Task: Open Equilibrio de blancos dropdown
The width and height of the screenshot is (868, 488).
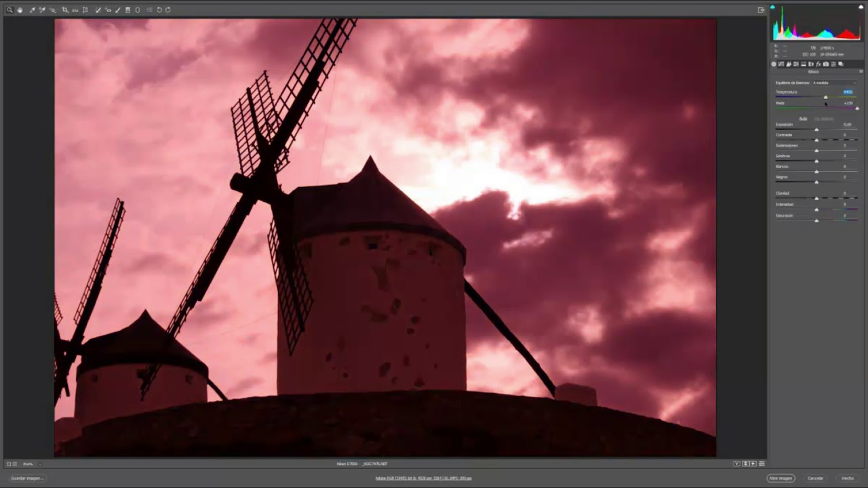Action: pos(835,83)
